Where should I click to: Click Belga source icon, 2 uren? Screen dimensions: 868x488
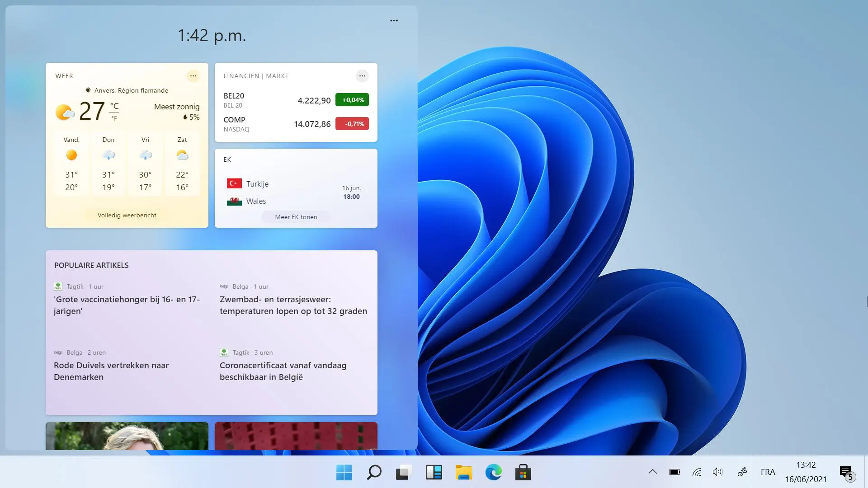point(58,352)
